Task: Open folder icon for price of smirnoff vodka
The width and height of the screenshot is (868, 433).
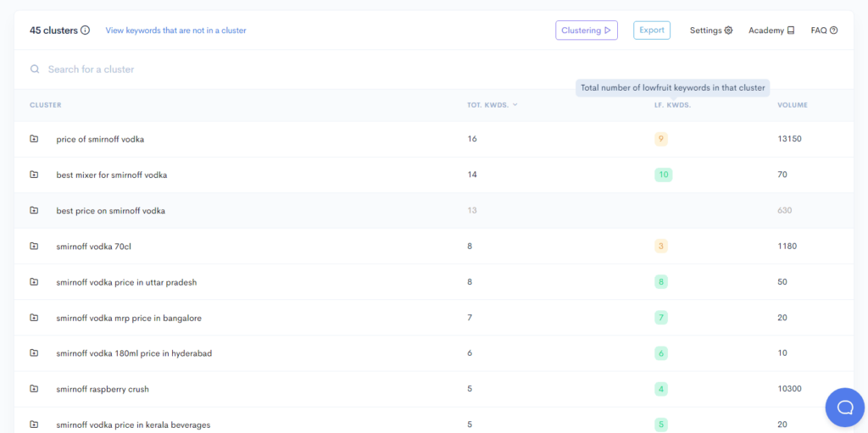Action: click(x=34, y=139)
